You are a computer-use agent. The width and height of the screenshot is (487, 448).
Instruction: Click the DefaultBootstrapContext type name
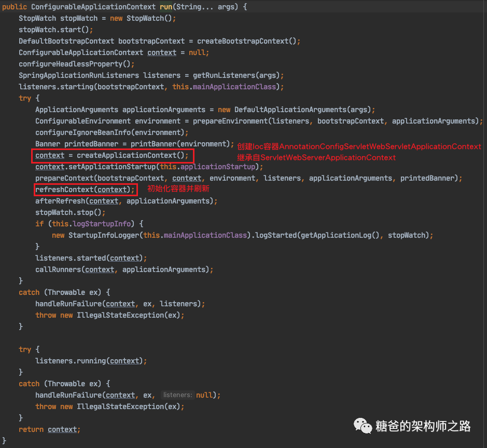point(66,41)
